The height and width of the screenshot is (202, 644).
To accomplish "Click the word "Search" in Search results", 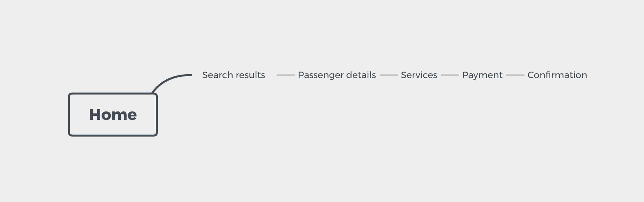I will pos(217,75).
